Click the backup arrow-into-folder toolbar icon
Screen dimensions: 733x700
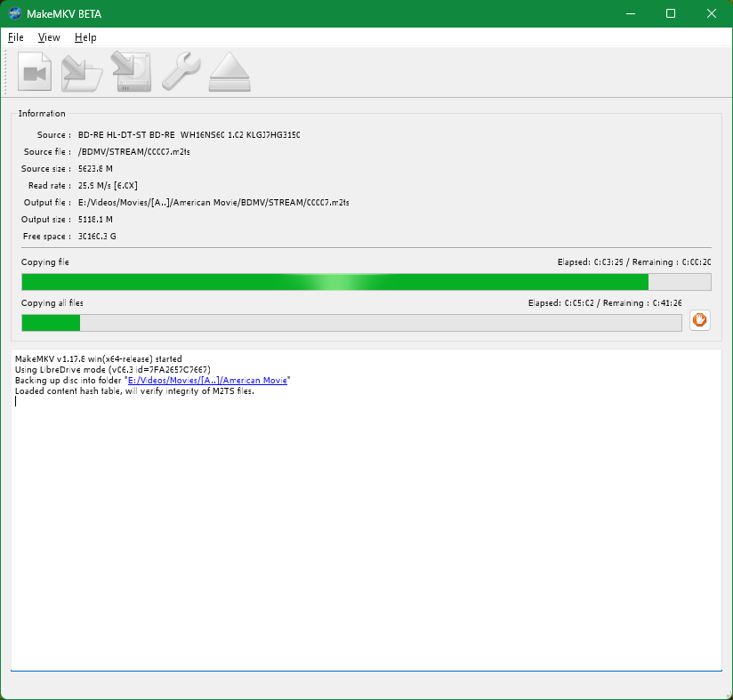(x=82, y=72)
